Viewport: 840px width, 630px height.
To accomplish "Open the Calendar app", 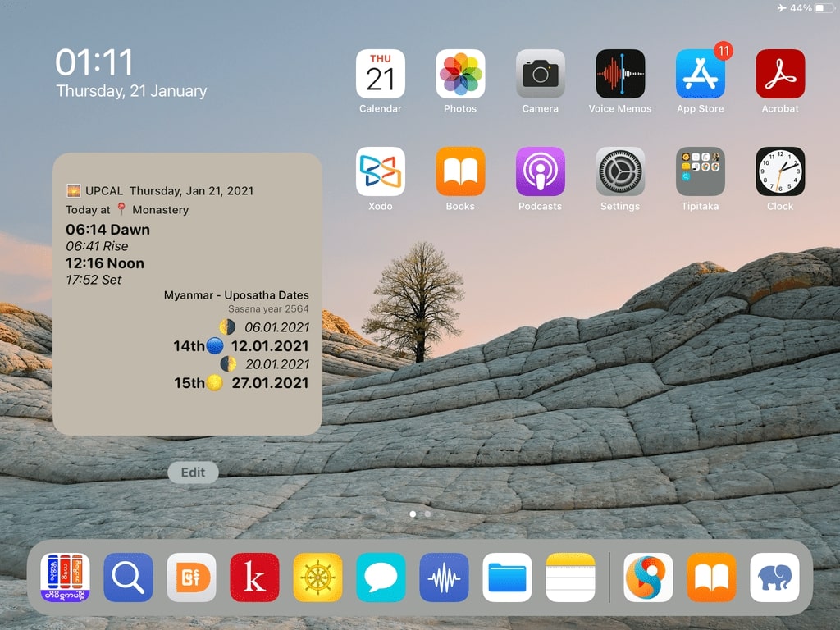I will coord(381,74).
